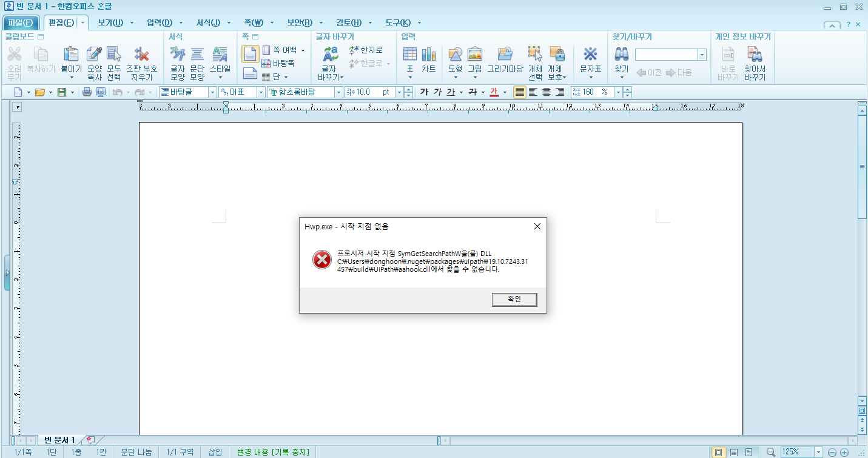The image size is (868, 458).
Task: Click the open folder icon
Action: (x=40, y=92)
